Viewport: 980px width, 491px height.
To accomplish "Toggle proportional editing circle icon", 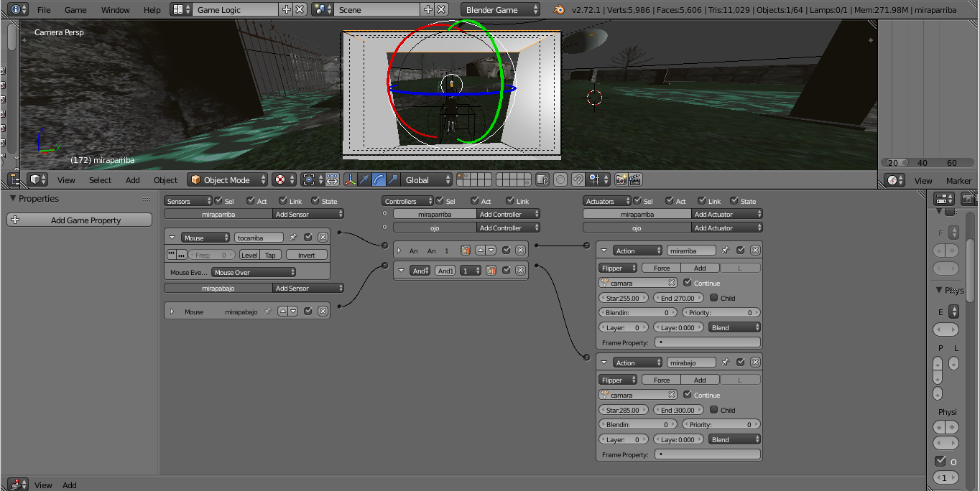I will tap(560, 179).
